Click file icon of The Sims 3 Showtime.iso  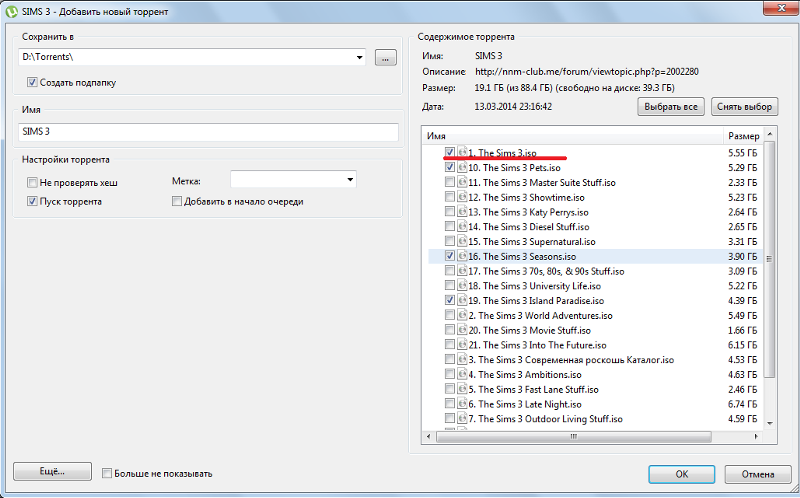pos(462,197)
